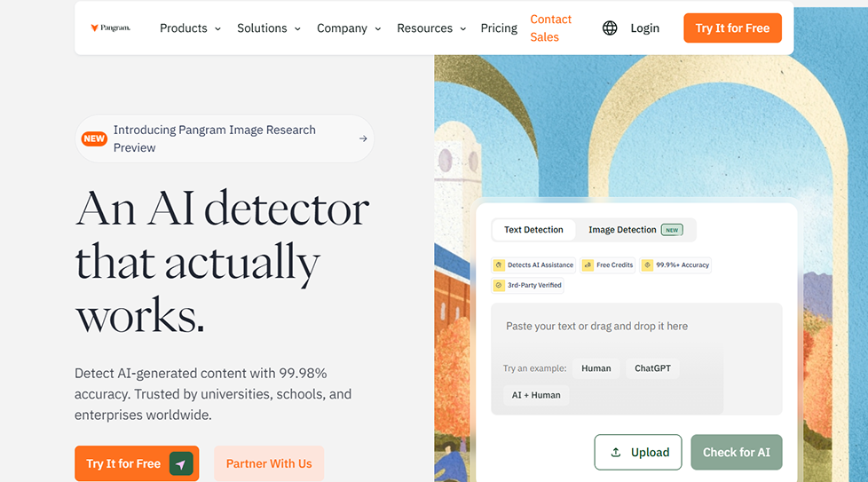Click the 3rd-Party Verified label
This screenshot has height=482, width=868.
[x=534, y=285]
